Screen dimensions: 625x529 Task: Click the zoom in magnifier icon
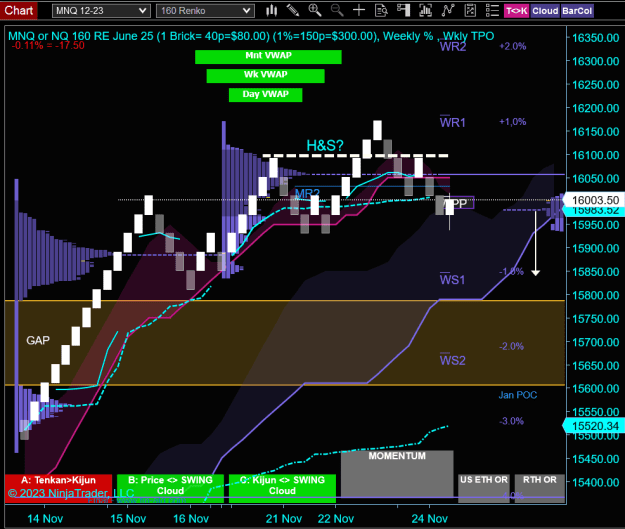click(315, 10)
